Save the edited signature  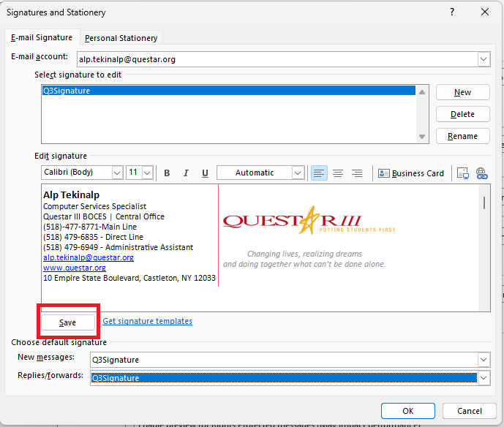(68, 322)
